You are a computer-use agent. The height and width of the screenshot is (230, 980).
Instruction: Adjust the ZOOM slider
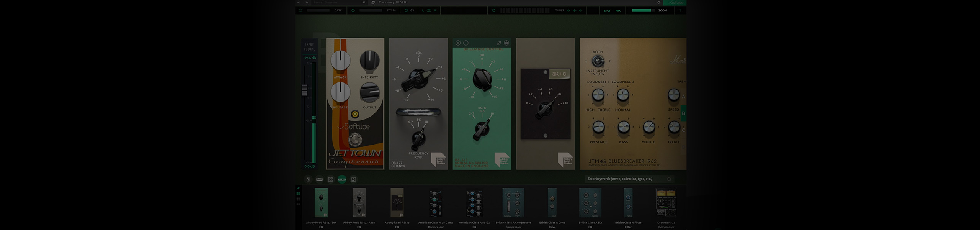pyautogui.click(x=644, y=11)
